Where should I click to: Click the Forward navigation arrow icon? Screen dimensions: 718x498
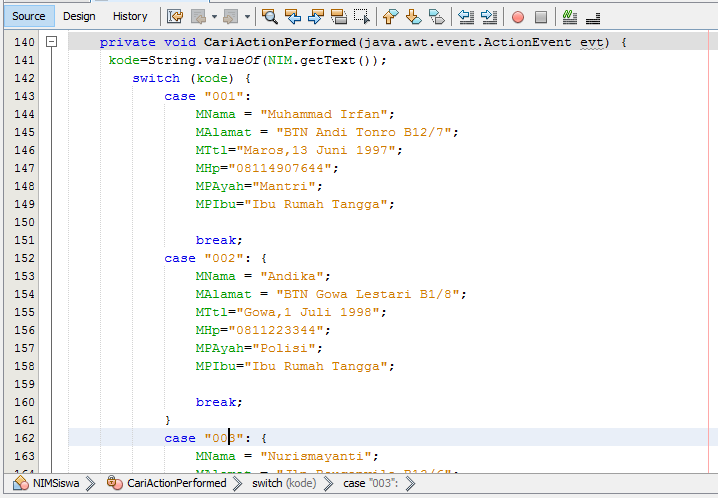pyautogui.click(x=230, y=17)
